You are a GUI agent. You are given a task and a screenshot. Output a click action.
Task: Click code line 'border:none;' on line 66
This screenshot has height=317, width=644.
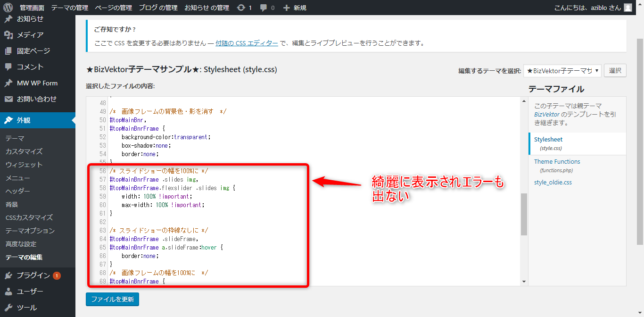[x=140, y=256]
